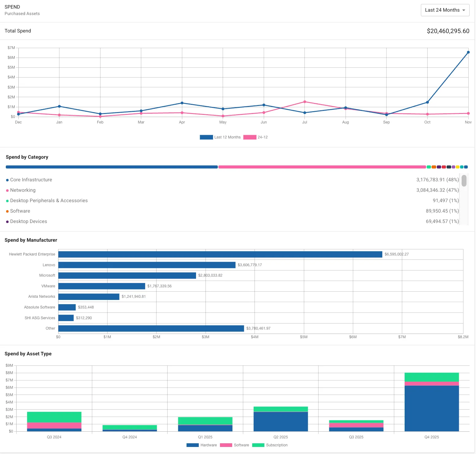Toggle the Subscription legend item
Viewport: 476px width, 454px height.
[270, 445]
